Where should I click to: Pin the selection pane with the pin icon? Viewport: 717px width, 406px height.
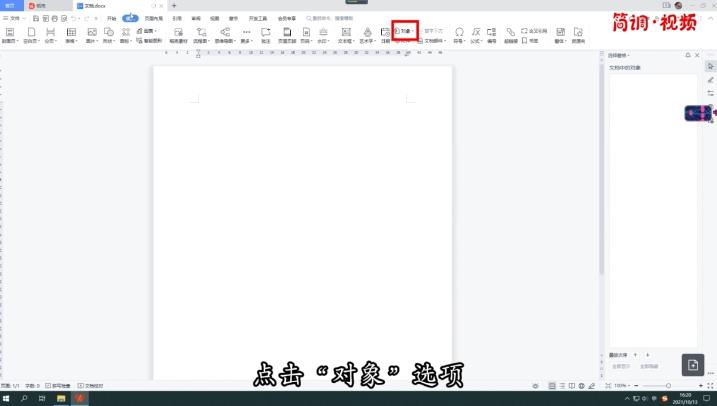[x=686, y=54]
